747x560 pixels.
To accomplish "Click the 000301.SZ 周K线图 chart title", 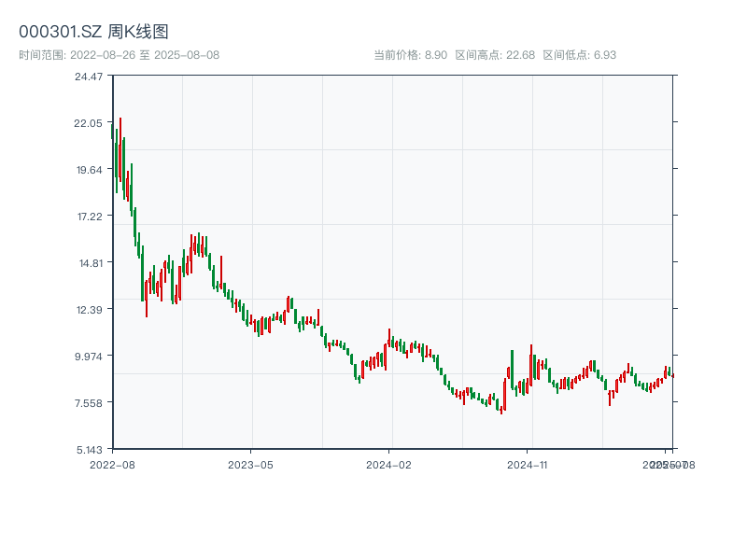I will coord(93,33).
